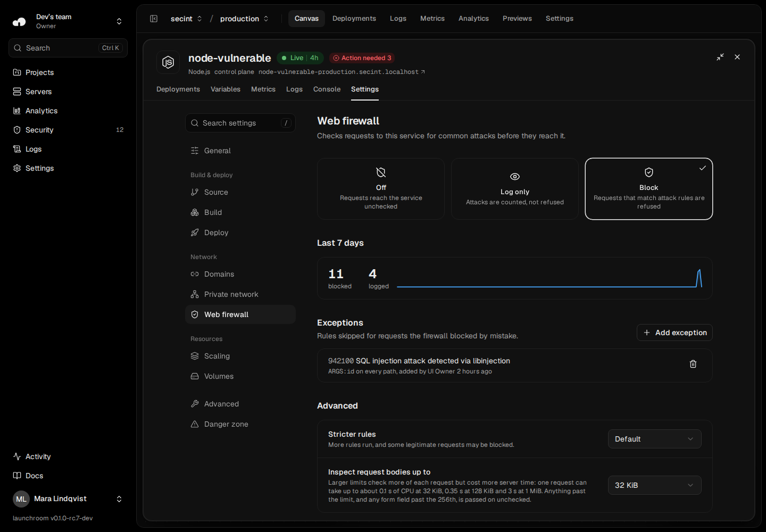
Task: Open the Inspect request bodies size dropdown
Action: [x=655, y=485]
